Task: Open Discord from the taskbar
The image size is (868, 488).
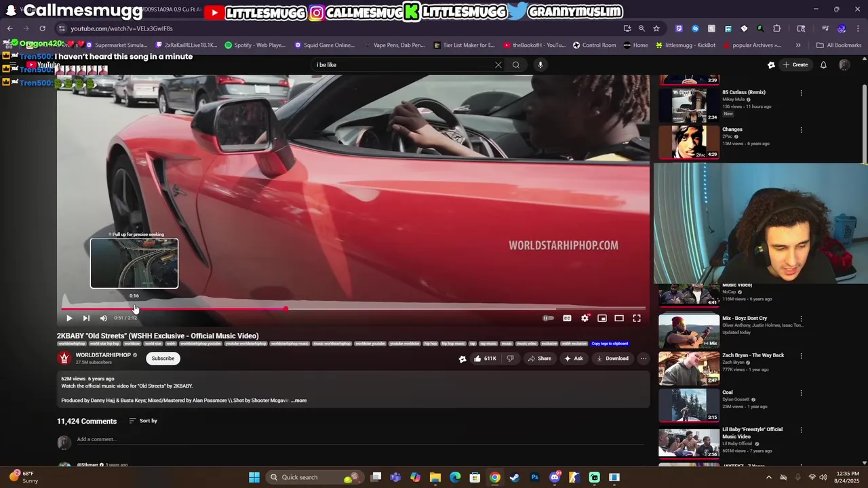Action: 555,477
